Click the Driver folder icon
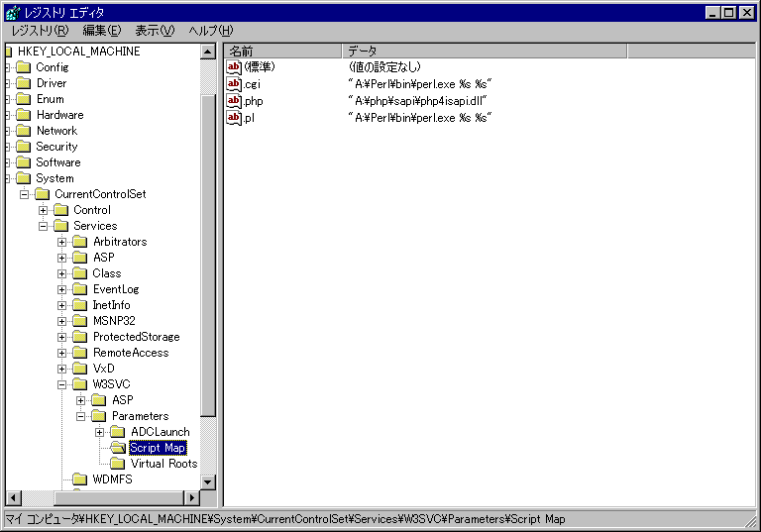Screen dimensions: 761x532 point(24,83)
